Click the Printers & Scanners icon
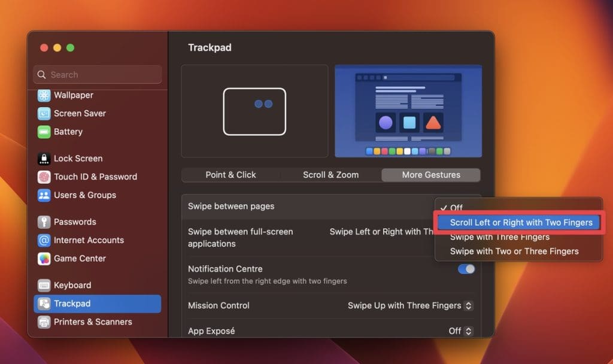This screenshot has width=613, height=364. tap(44, 321)
